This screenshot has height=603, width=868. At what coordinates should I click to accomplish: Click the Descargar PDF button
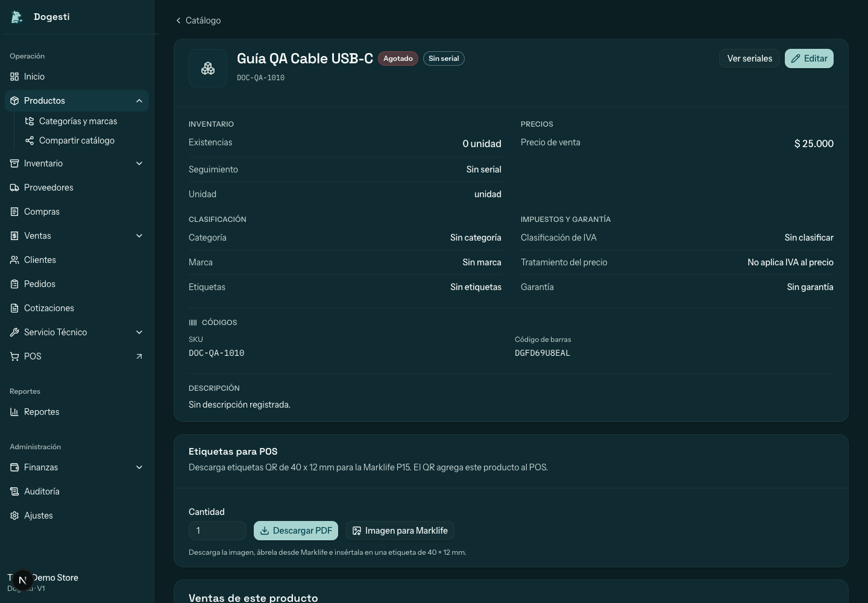click(x=296, y=531)
